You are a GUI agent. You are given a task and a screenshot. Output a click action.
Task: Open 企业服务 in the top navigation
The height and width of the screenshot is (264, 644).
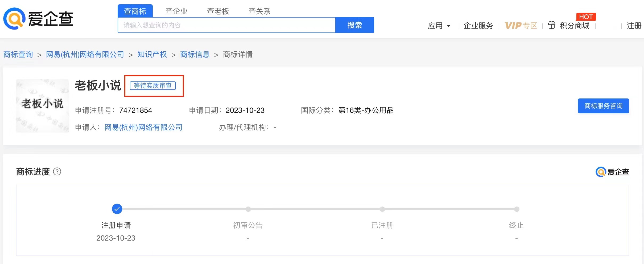tap(478, 26)
